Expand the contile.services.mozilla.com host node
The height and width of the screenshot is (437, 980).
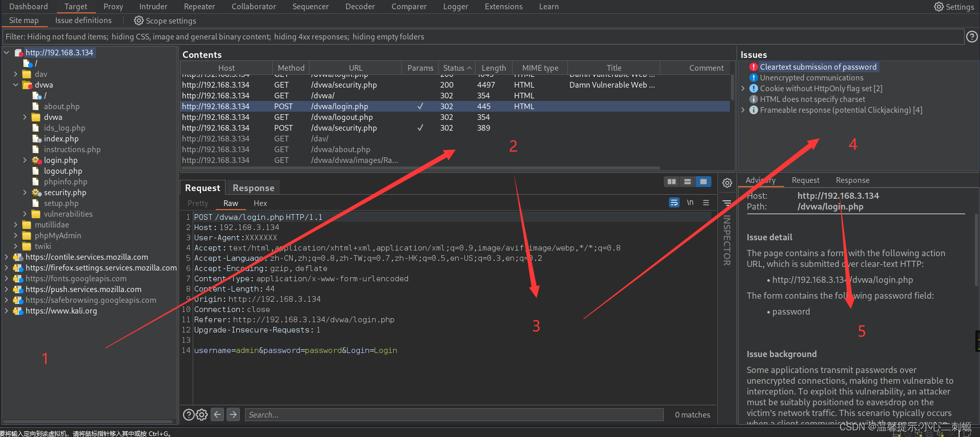click(x=6, y=257)
